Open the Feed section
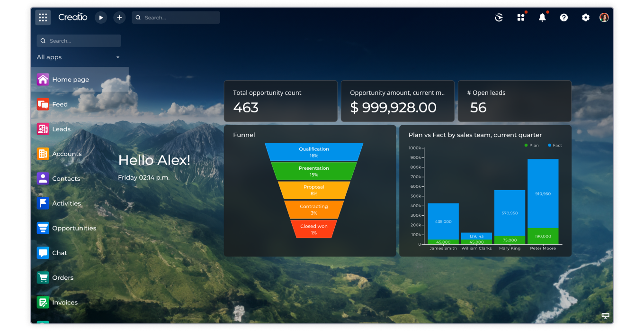The width and height of the screenshot is (644, 331). pos(43,104)
